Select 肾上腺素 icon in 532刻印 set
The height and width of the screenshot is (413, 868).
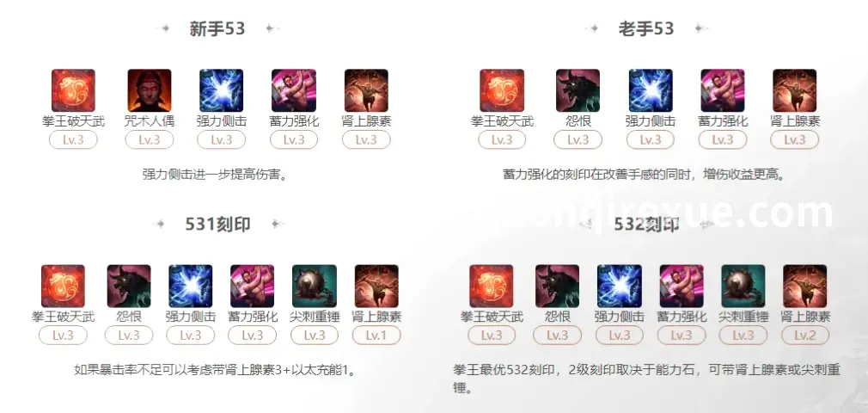click(x=805, y=287)
